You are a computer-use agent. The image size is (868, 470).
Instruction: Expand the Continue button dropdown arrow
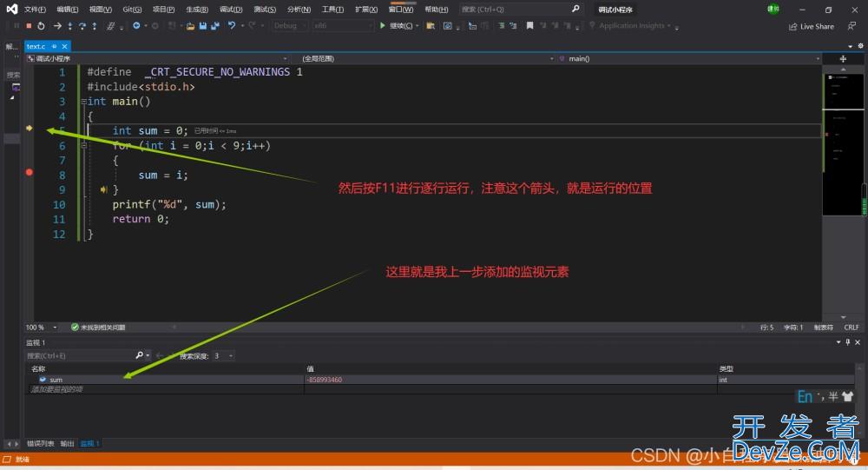pyautogui.click(x=417, y=25)
